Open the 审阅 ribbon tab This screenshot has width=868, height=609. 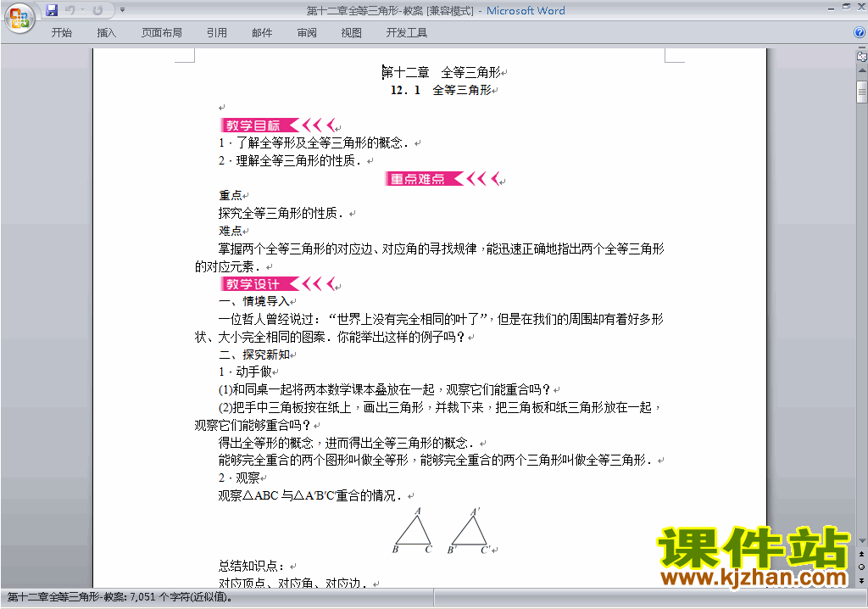pyautogui.click(x=307, y=33)
